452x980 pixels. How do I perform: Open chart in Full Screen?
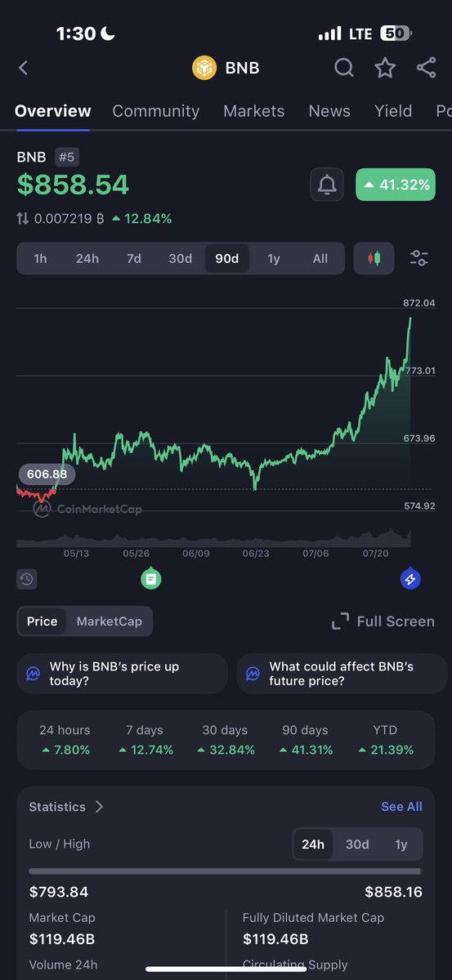click(383, 621)
